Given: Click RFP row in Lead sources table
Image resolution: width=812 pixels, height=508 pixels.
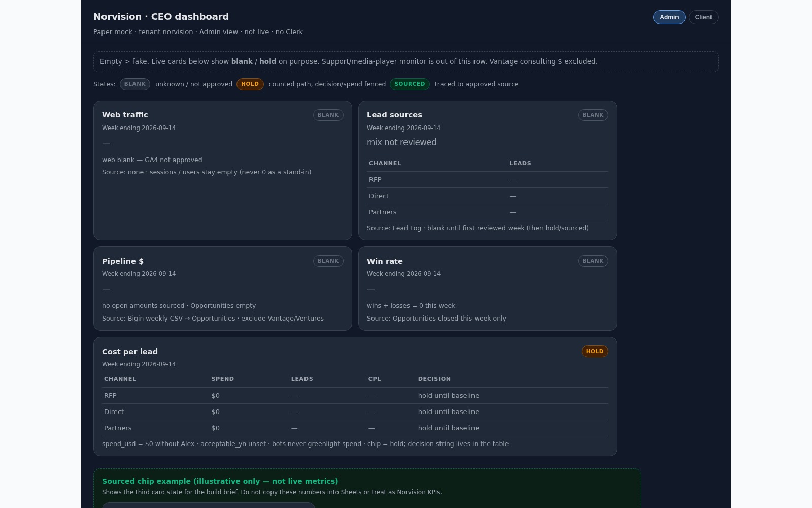Looking at the screenshot, I should coord(487,180).
